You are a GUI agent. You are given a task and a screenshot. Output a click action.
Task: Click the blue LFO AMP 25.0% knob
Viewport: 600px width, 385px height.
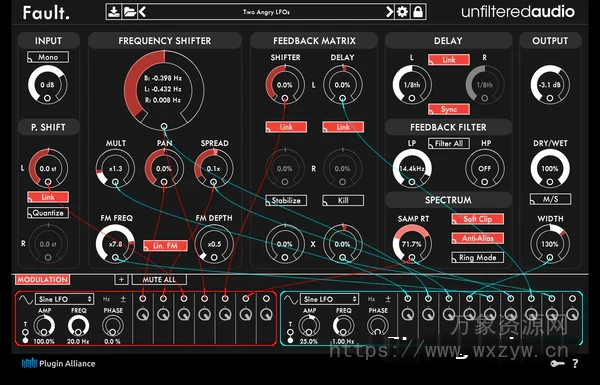309,326
